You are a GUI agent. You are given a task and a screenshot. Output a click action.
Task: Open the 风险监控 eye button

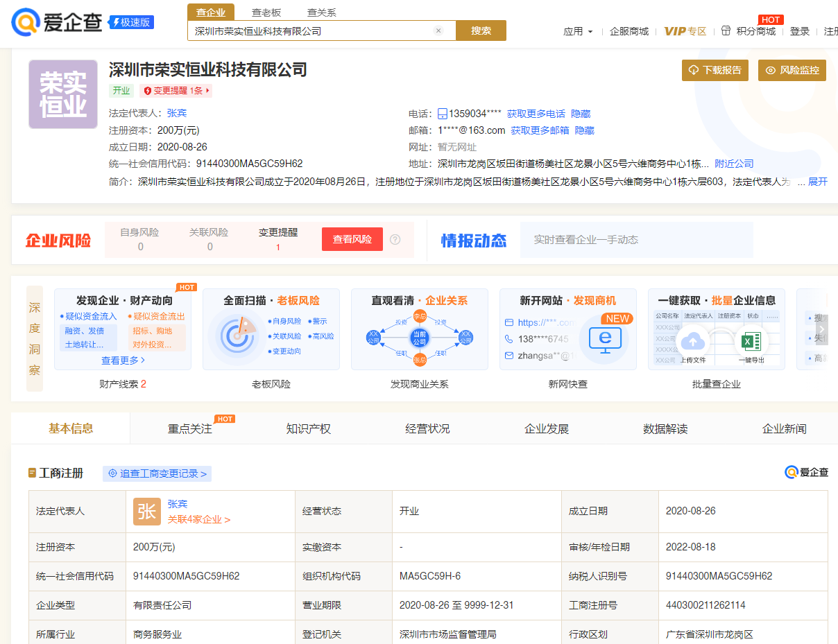coord(792,70)
